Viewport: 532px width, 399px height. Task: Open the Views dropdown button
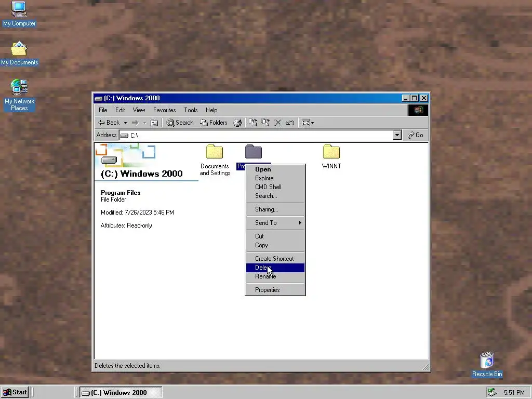point(308,123)
